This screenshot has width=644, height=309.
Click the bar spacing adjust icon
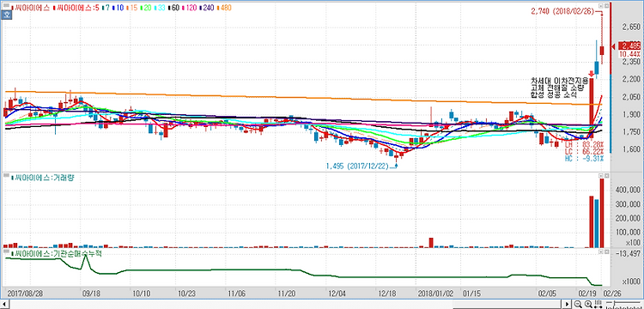[598, 304]
